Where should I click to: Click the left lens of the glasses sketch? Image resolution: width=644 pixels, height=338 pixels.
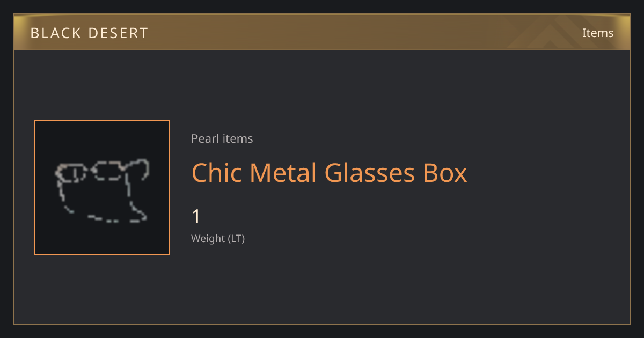click(x=71, y=173)
